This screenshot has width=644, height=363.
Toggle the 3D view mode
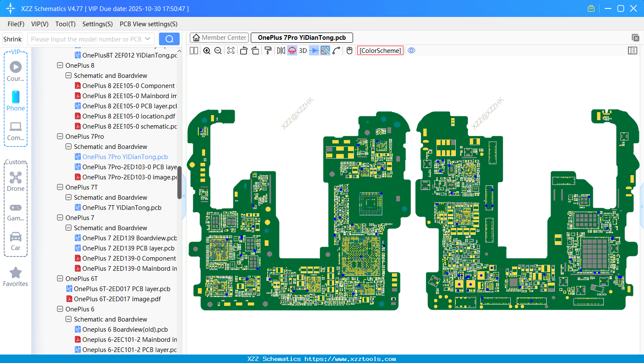pos(303,51)
